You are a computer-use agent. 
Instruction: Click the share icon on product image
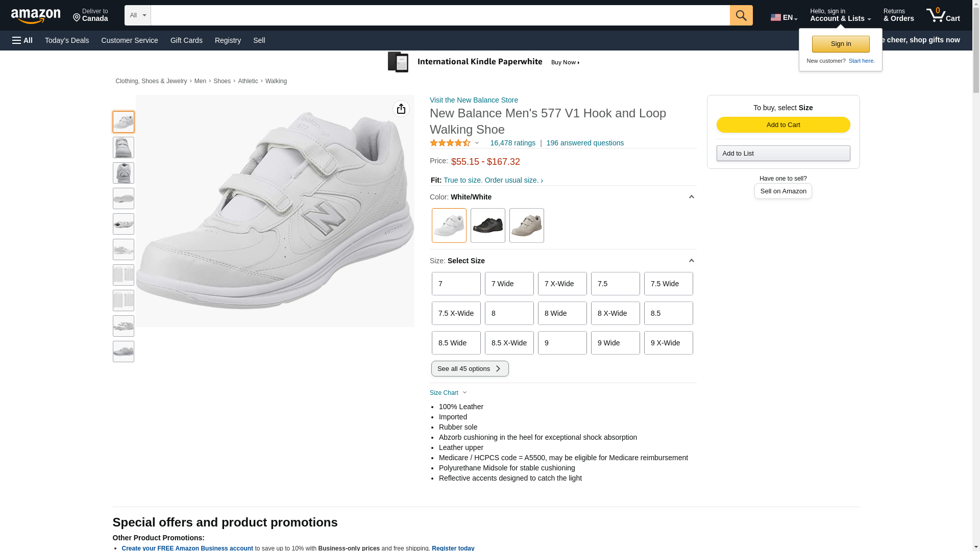[401, 109]
